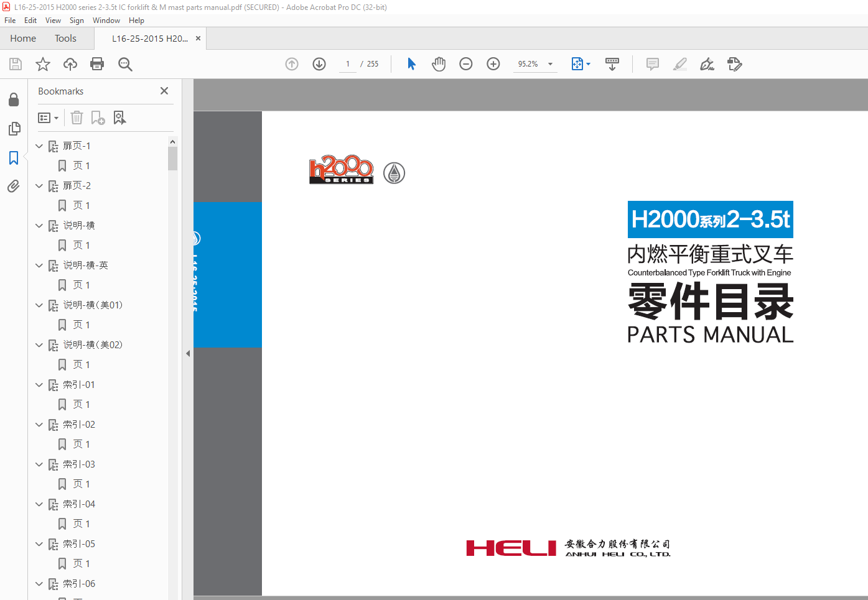Delete selected bookmark trash icon
This screenshot has height=600, width=868.
(x=77, y=118)
